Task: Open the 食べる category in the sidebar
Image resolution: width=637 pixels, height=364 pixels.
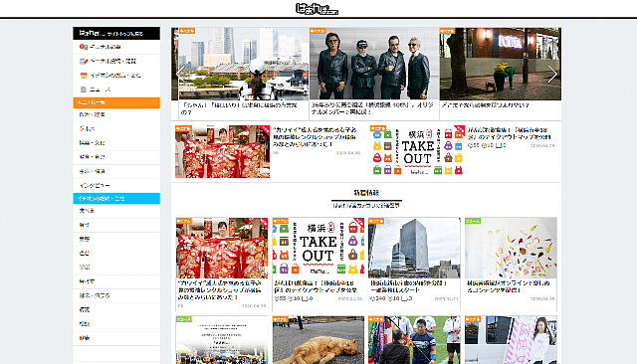Action: (116, 211)
